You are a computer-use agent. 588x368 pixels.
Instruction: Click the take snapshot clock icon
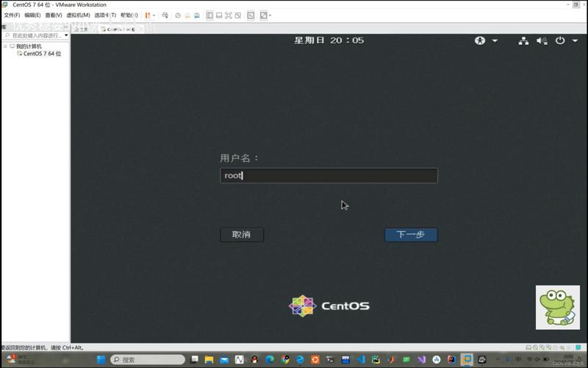(178, 15)
